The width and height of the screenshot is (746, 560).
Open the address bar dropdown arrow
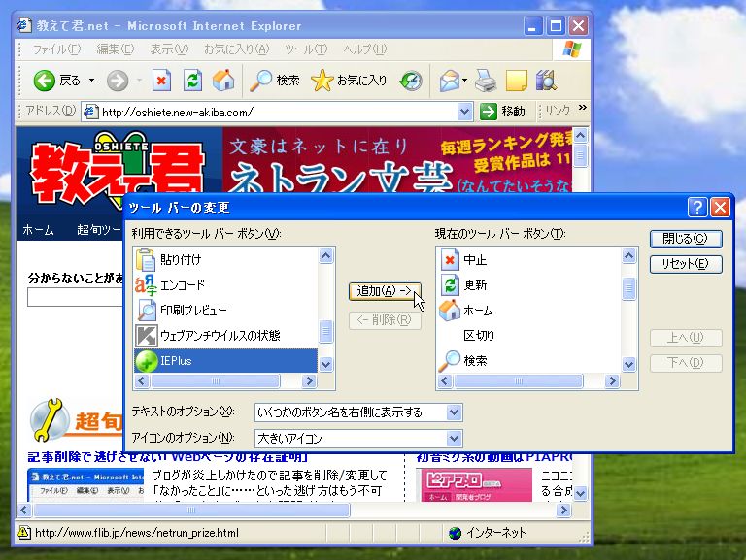pos(464,112)
